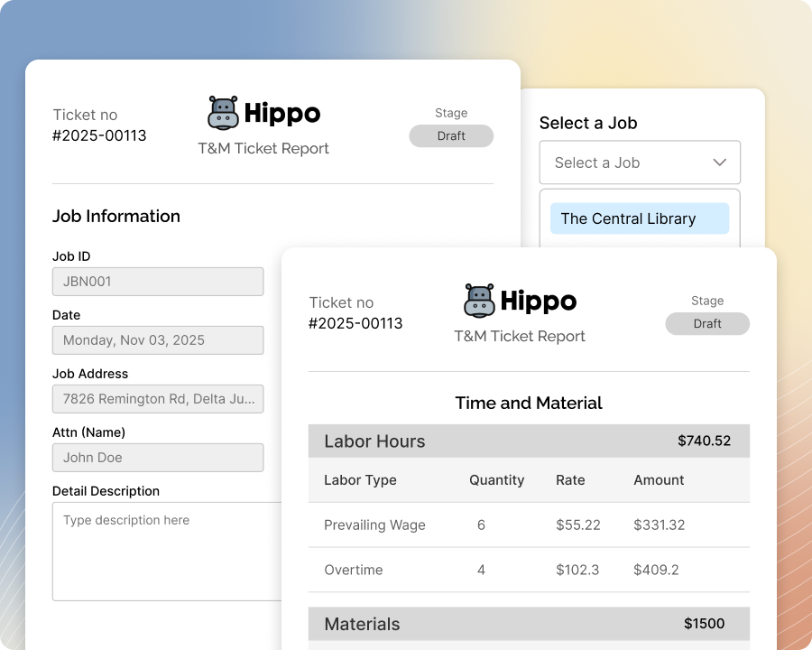Click the Labor Hours total $740.52
This screenshot has width=812, height=650.
click(704, 441)
